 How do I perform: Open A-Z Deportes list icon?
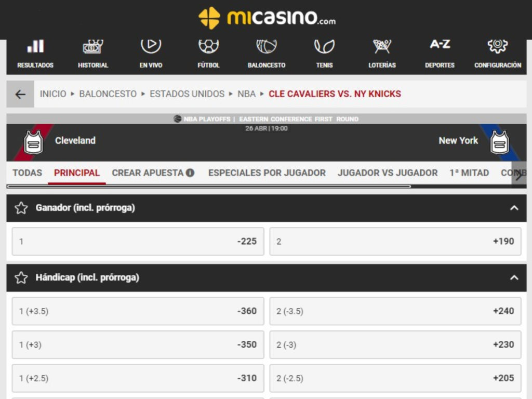(440, 44)
